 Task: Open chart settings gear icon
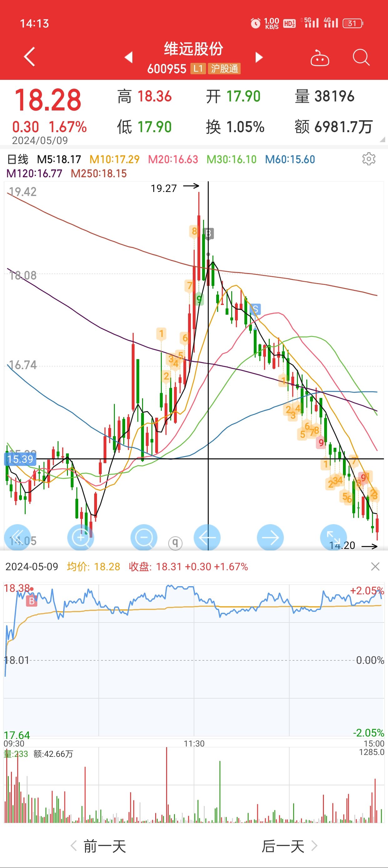(x=369, y=159)
